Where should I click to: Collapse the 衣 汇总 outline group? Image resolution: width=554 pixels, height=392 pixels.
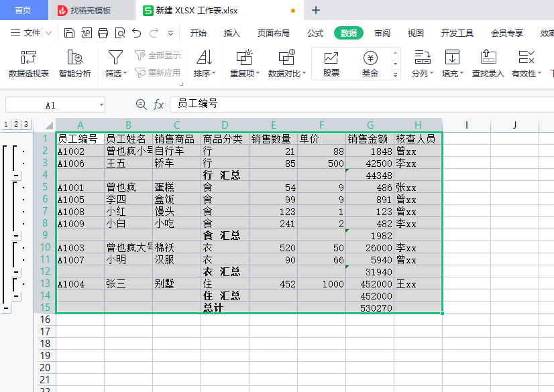click(16, 272)
